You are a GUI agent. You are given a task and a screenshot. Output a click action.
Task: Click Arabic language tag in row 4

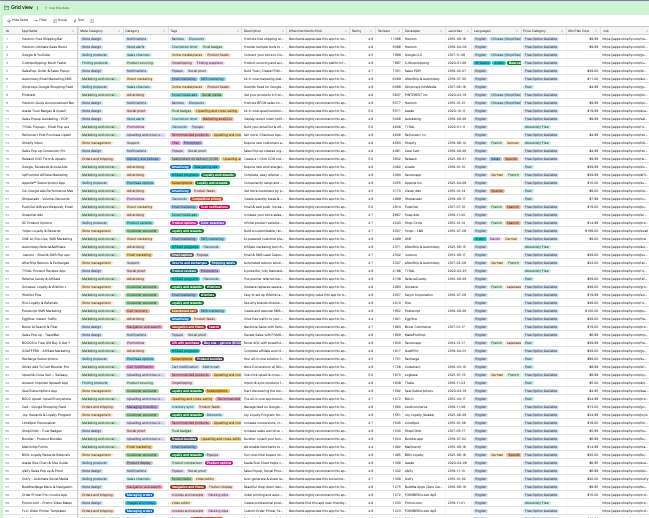(499, 63)
